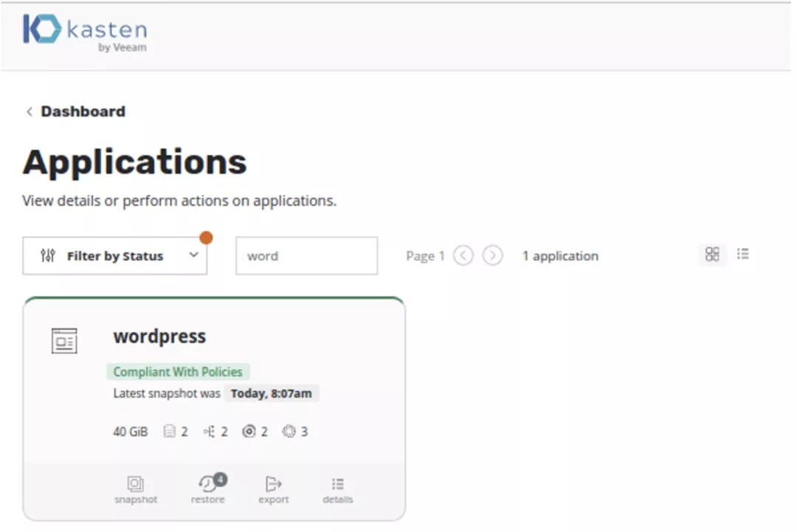Restore the wordpress application

(207, 489)
